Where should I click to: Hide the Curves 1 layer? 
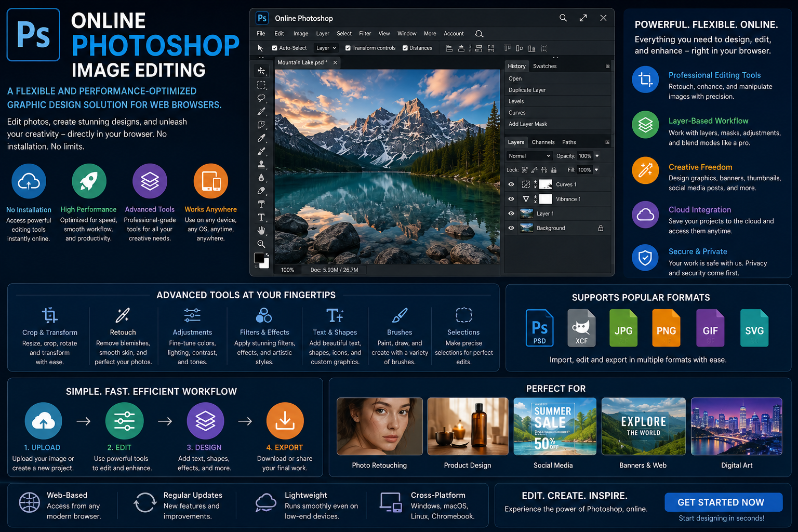[511, 184]
